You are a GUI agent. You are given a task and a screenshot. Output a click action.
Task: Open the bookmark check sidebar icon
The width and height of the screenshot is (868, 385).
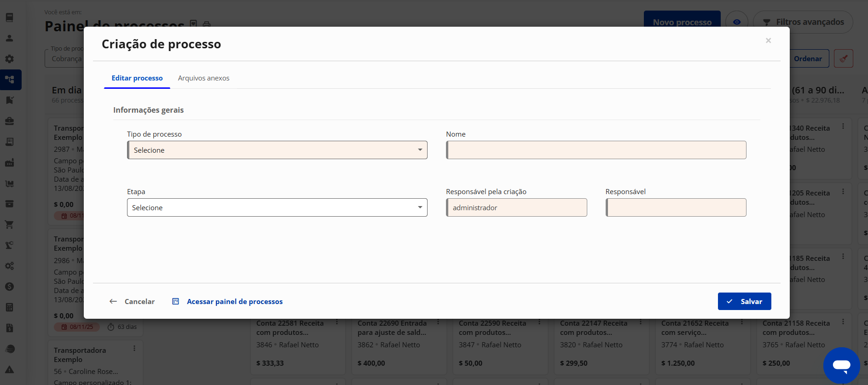point(9,100)
